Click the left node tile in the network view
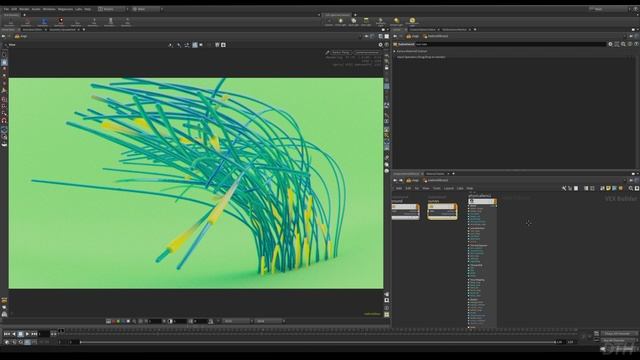The width and height of the screenshot is (640, 360). click(x=405, y=211)
